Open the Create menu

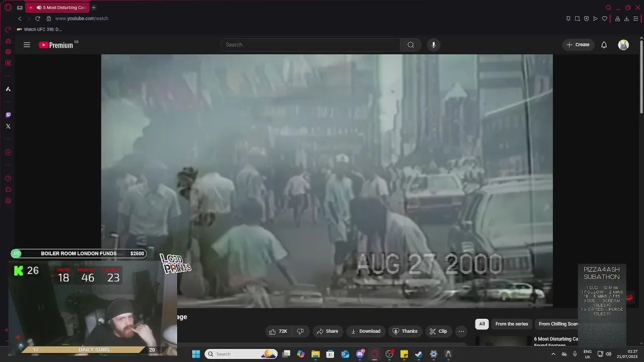tap(578, 45)
